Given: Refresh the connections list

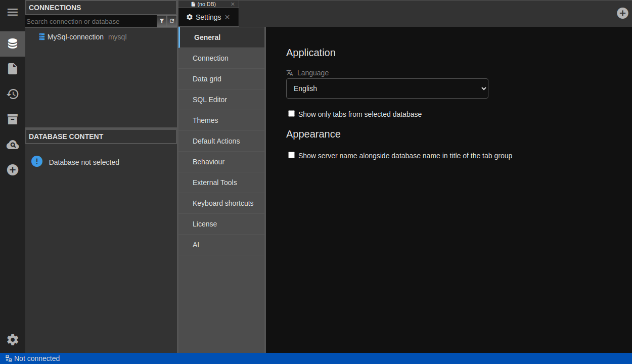Looking at the screenshot, I should 172,21.
